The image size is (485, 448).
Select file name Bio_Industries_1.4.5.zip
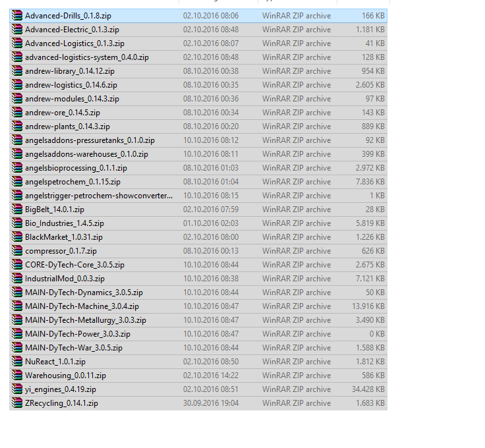[65, 223]
